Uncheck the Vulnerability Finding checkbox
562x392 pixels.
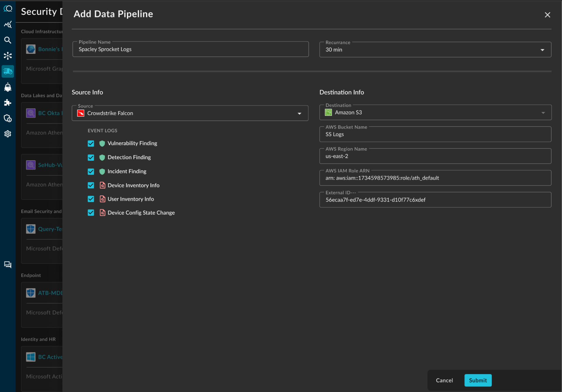point(91,143)
